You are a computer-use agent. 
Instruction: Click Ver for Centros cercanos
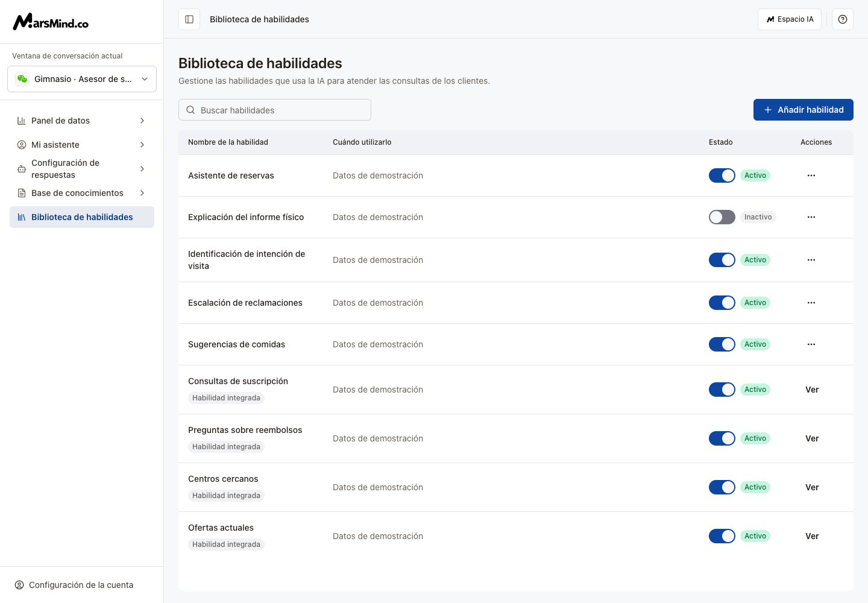point(812,487)
